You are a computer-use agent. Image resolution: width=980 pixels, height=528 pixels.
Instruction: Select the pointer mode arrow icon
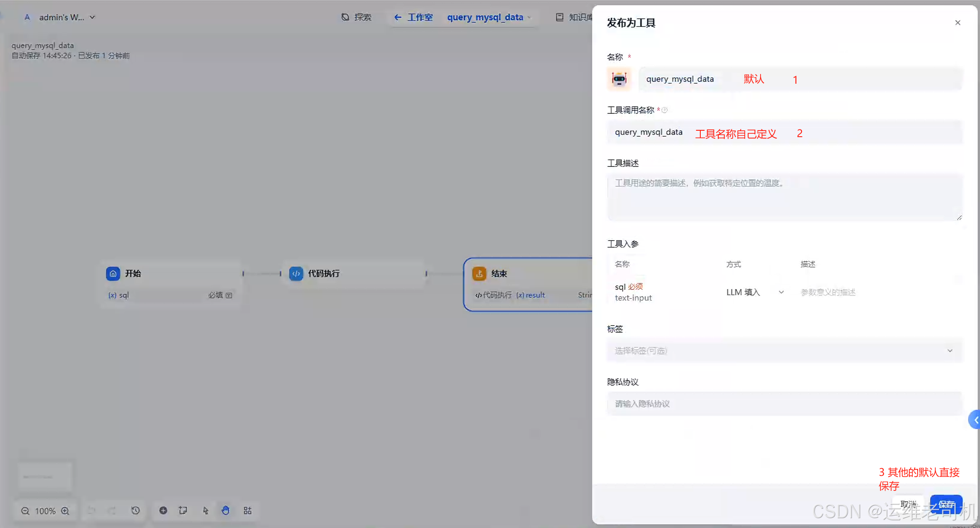205,510
